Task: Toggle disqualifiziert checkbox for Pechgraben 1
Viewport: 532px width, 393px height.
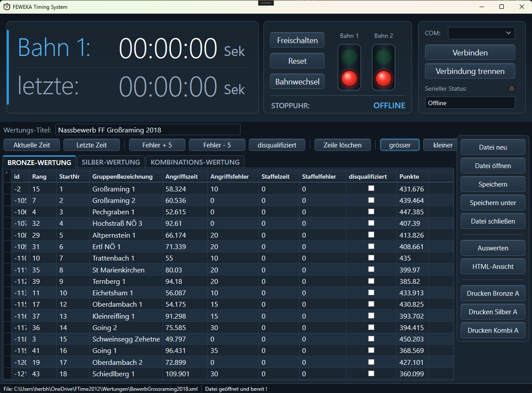Action: [x=371, y=212]
